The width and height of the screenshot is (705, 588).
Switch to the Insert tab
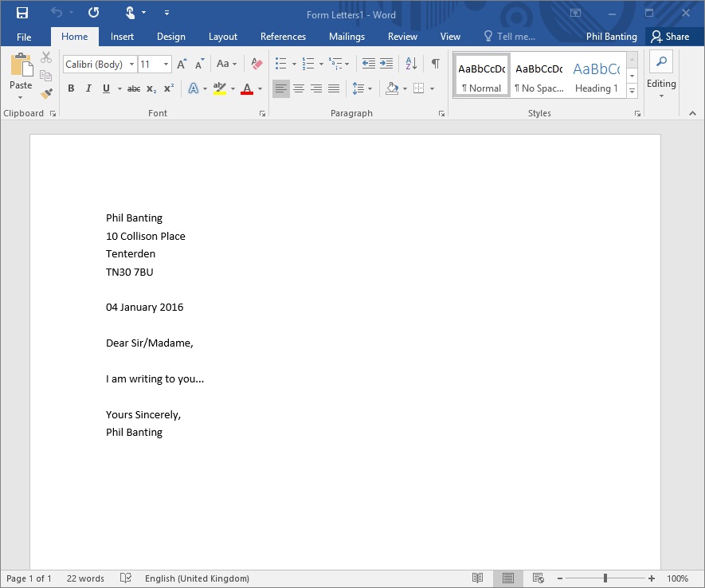point(122,37)
